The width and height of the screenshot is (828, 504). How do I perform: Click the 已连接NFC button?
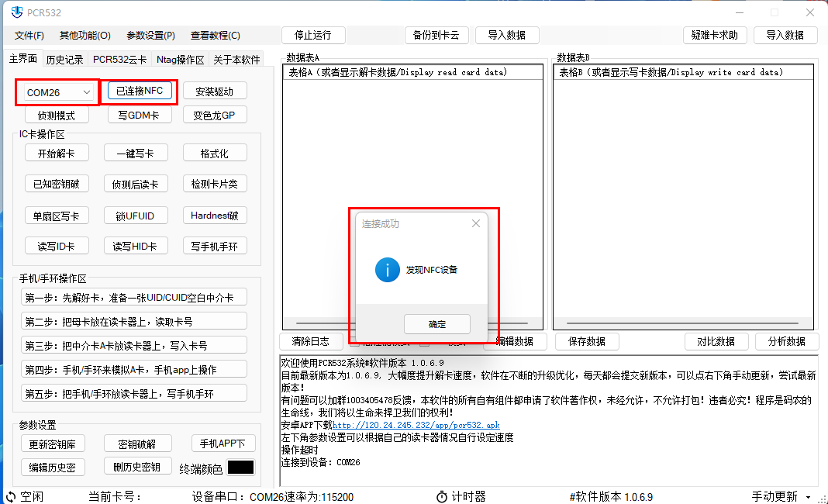140,91
